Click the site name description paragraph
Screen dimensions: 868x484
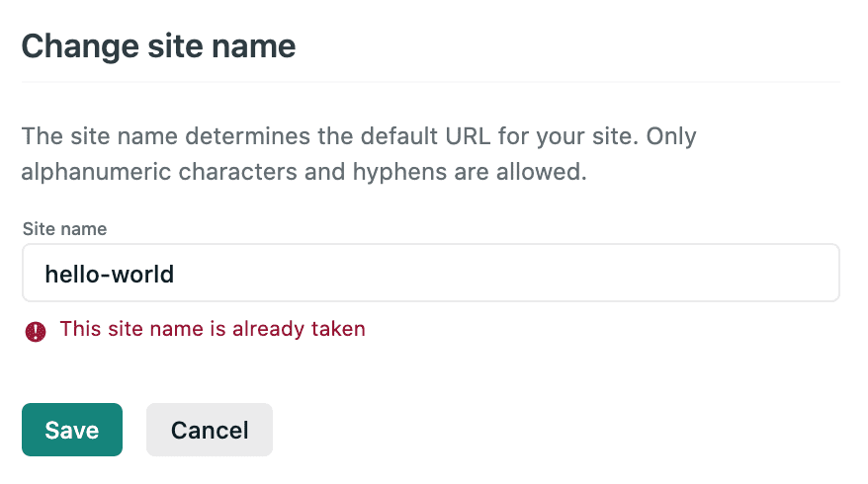tap(359, 154)
